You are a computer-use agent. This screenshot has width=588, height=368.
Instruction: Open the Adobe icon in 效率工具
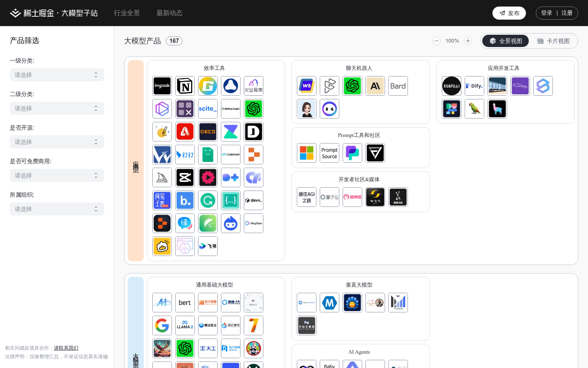click(185, 132)
